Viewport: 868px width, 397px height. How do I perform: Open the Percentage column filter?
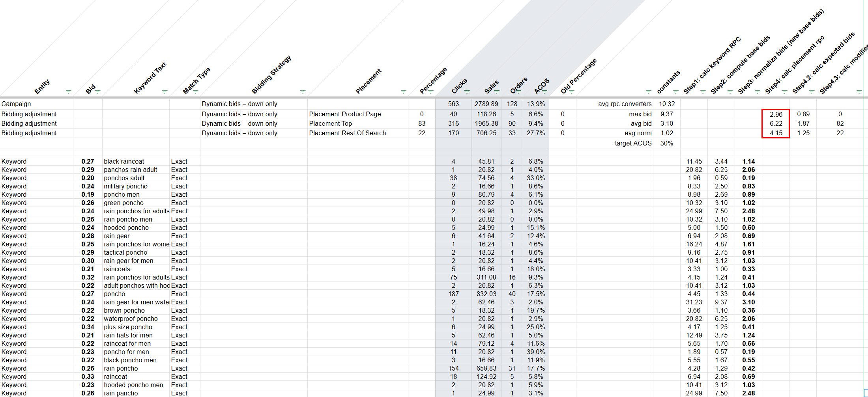(430, 92)
